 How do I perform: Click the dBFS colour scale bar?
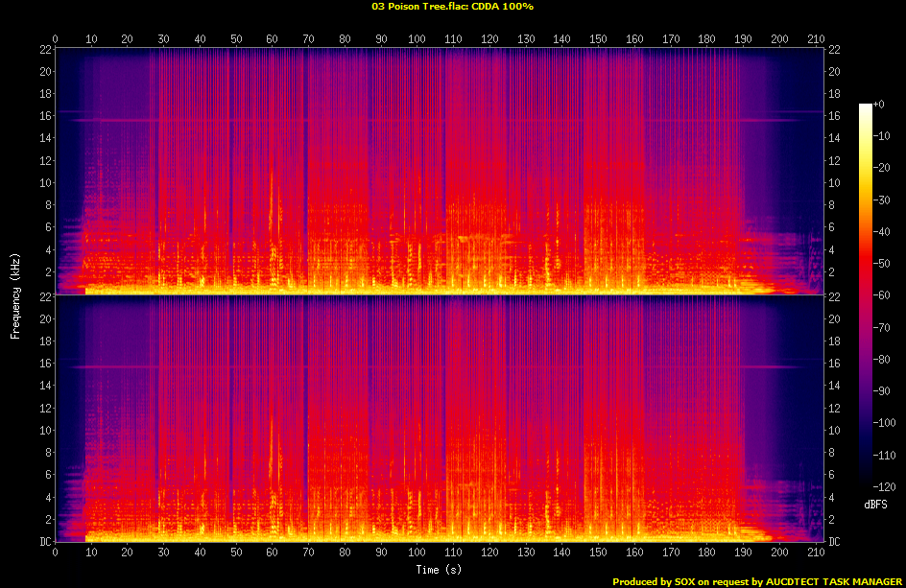pos(865,295)
